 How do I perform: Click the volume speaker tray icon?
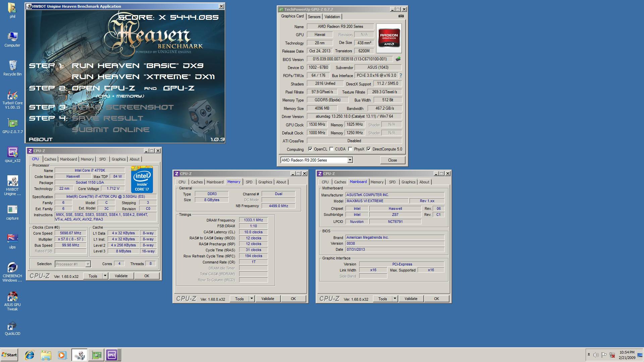point(596,355)
